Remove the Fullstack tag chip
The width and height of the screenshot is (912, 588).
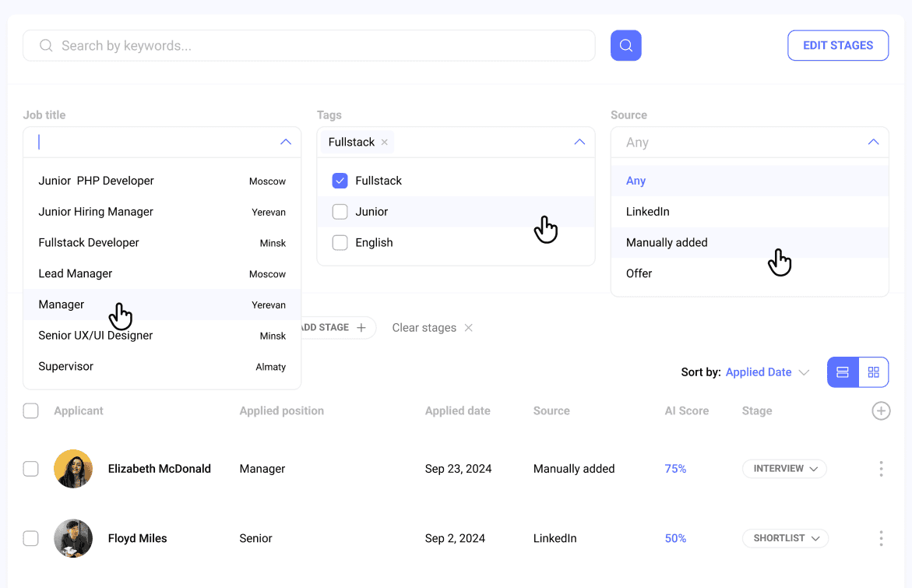point(384,142)
